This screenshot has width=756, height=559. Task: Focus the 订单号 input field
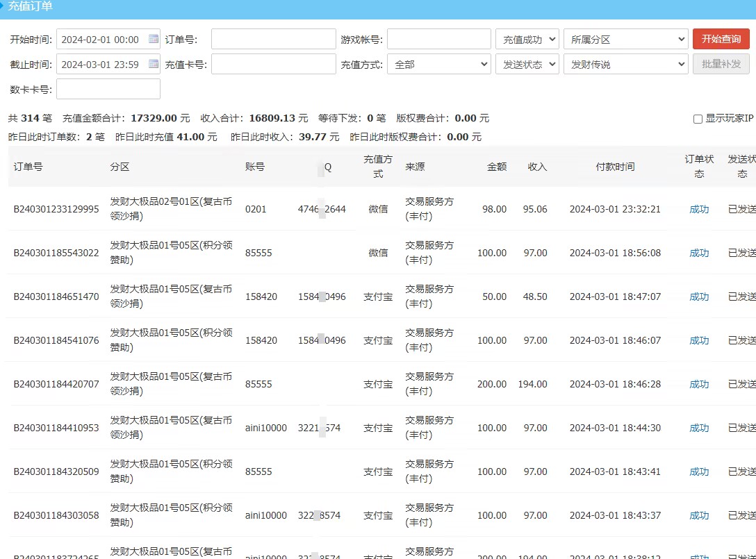(x=273, y=39)
